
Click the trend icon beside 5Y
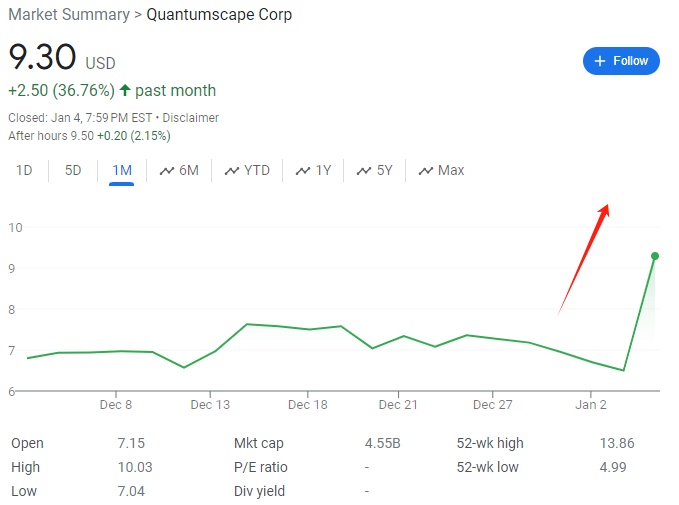tap(364, 171)
